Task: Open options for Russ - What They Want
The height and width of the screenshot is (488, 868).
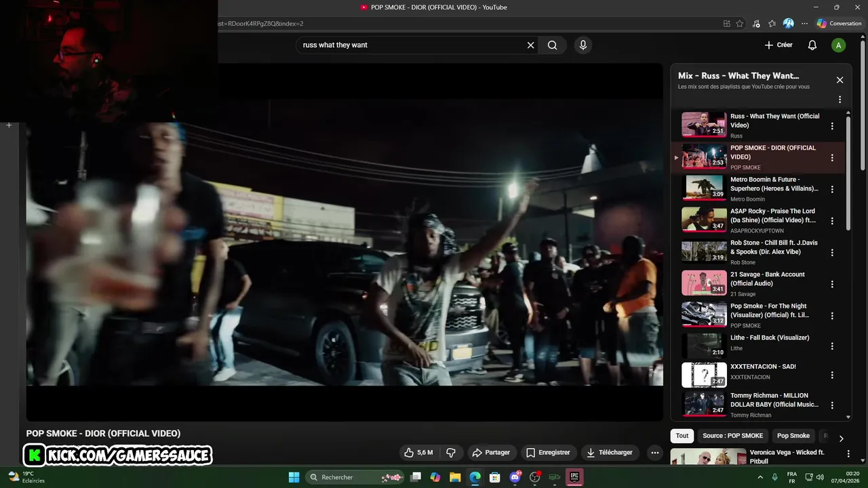Action: click(x=832, y=126)
